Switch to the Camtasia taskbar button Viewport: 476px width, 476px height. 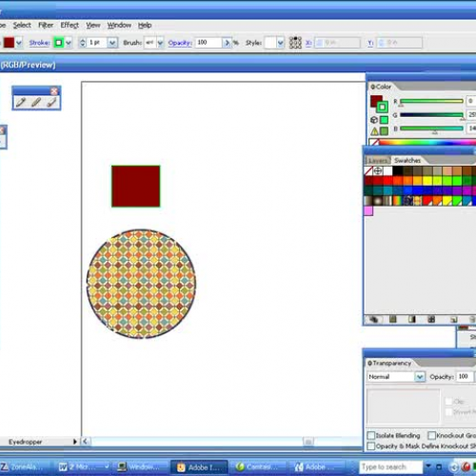coord(258,466)
